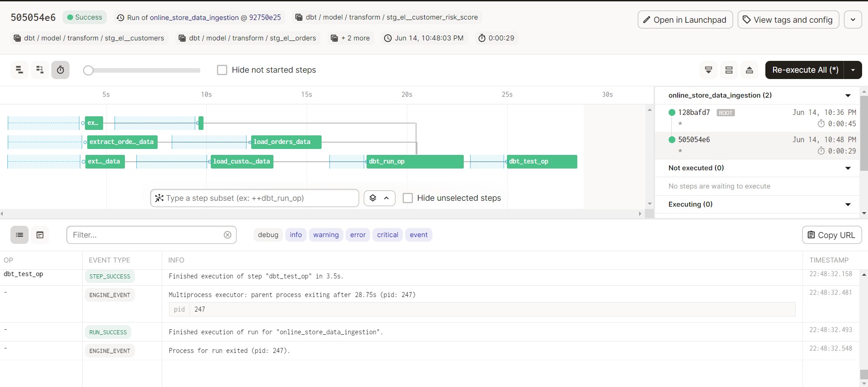Enable Hide not started steps checkbox
Viewport: 868px width, 387px height.
(222, 70)
